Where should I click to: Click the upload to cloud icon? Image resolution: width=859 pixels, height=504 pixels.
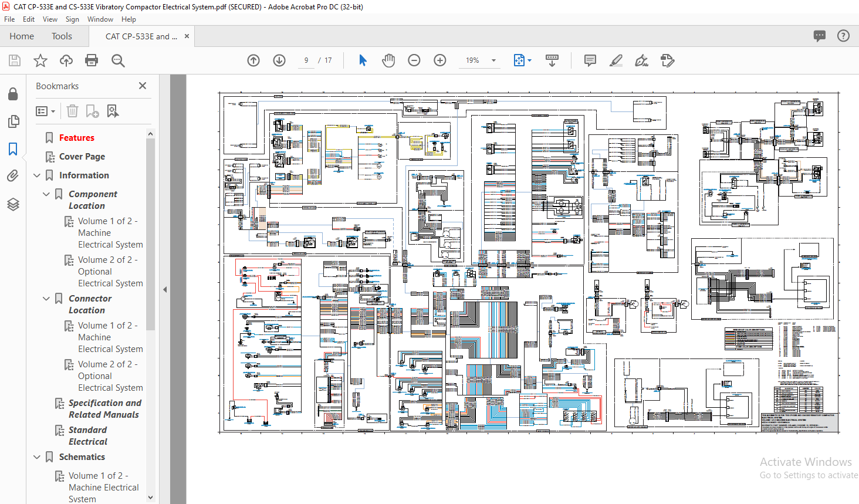tap(66, 60)
